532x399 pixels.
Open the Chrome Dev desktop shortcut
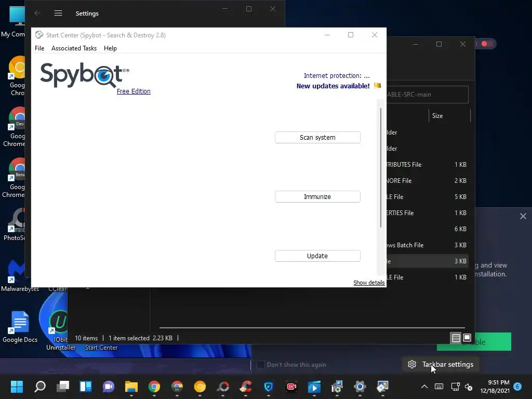pos(14,127)
